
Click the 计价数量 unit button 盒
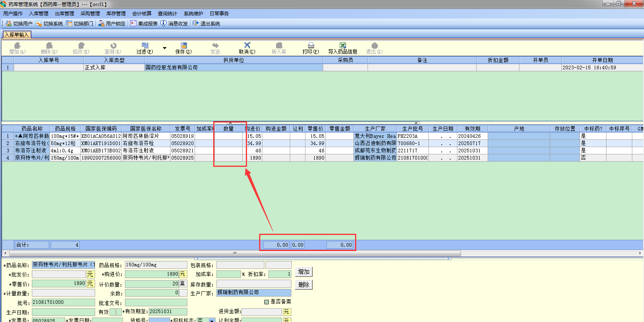[183, 284]
